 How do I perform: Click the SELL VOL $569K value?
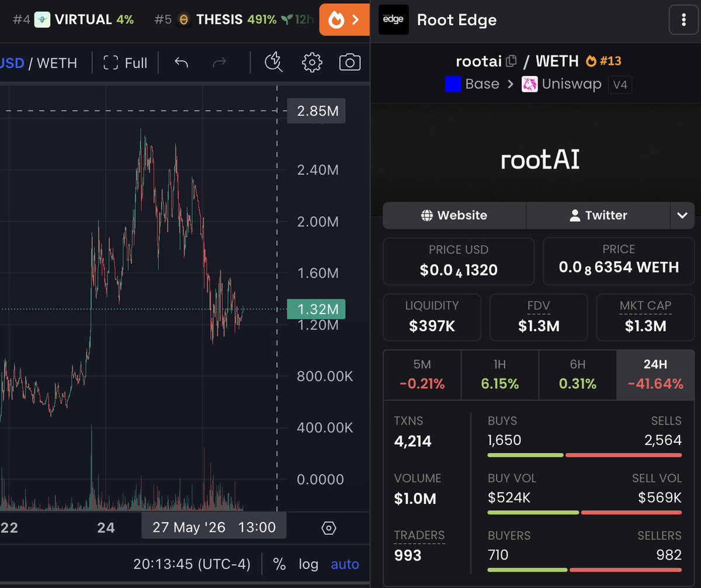[660, 497]
